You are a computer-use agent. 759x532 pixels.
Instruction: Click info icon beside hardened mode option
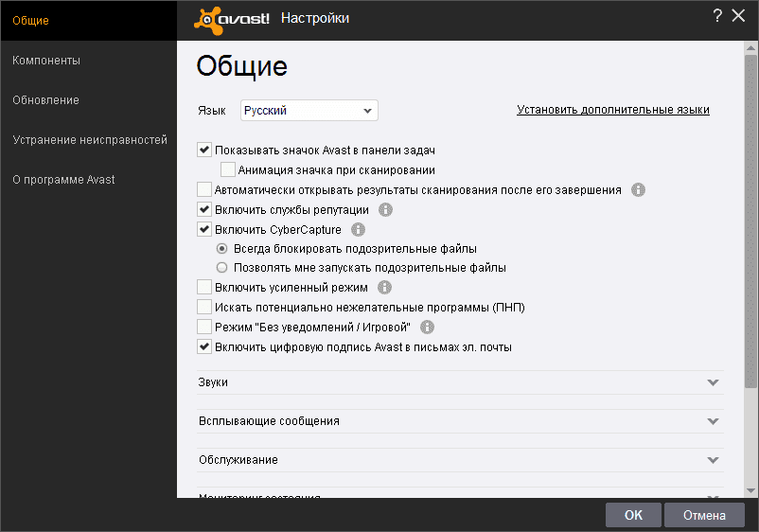pos(384,287)
